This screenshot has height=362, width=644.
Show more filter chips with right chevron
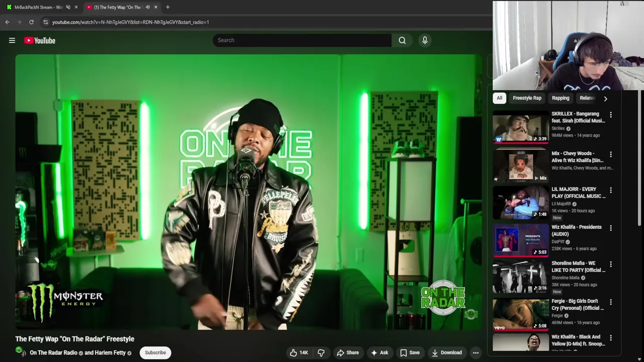coord(605,99)
